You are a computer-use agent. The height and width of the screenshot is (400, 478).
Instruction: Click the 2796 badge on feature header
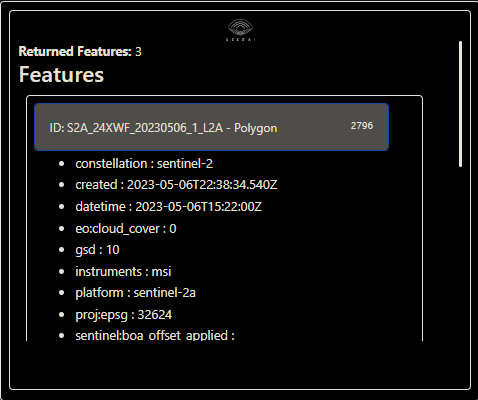click(362, 126)
